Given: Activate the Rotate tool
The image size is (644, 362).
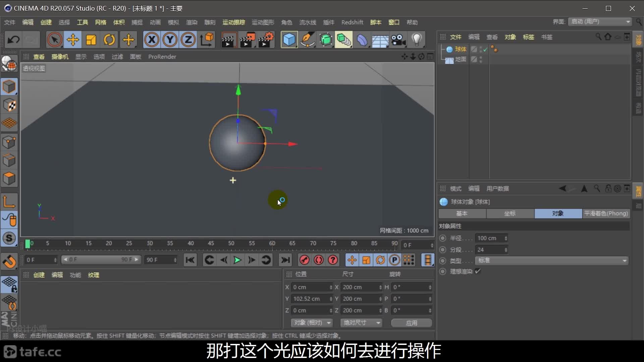Looking at the screenshot, I should [109, 40].
